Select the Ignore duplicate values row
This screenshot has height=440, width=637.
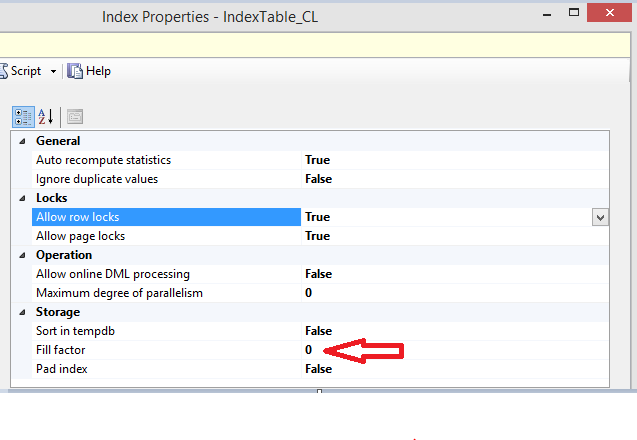(97, 179)
